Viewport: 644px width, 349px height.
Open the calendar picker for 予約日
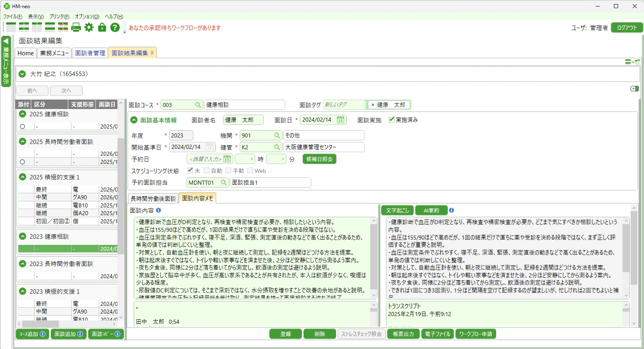pyautogui.click(x=227, y=159)
